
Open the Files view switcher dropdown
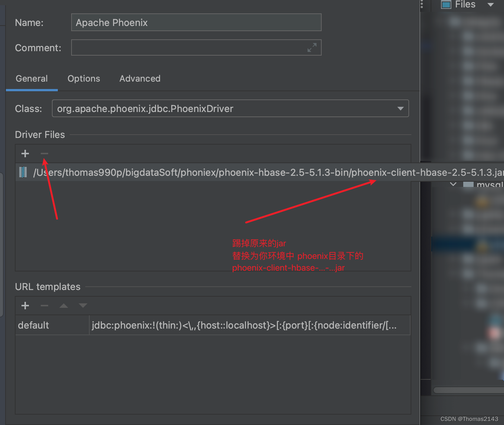[x=491, y=5]
